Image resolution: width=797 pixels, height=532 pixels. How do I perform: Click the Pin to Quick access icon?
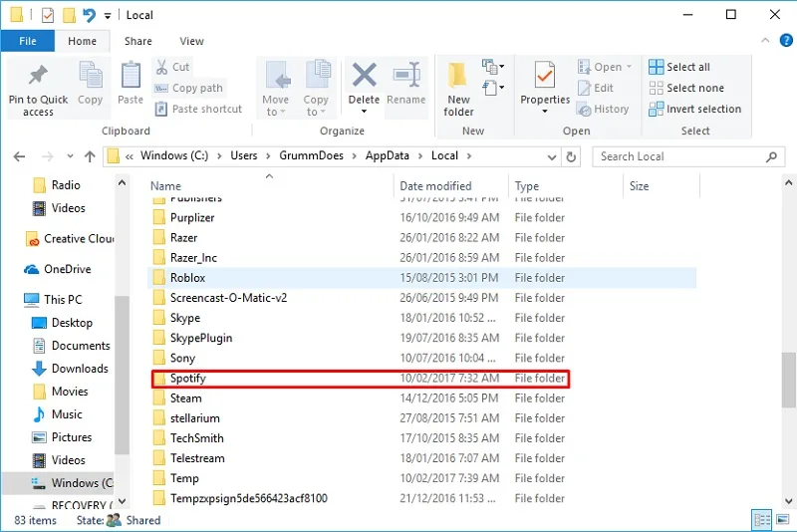click(x=38, y=76)
